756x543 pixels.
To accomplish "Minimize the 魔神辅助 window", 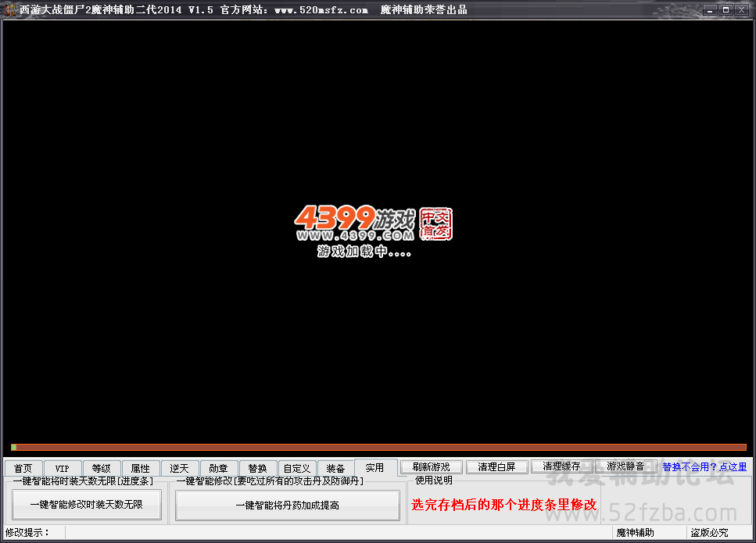I will point(710,9).
